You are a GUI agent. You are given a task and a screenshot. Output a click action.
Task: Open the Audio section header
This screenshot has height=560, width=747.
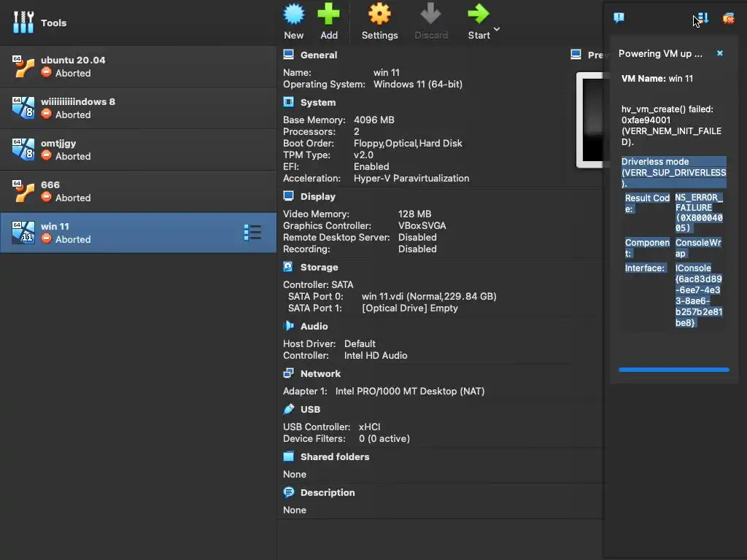pos(314,326)
